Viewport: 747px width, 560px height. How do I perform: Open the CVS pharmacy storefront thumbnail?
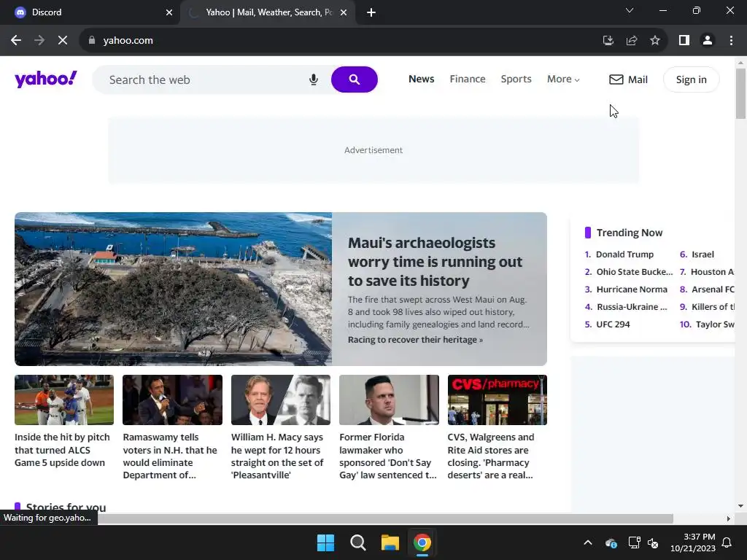coord(498,400)
